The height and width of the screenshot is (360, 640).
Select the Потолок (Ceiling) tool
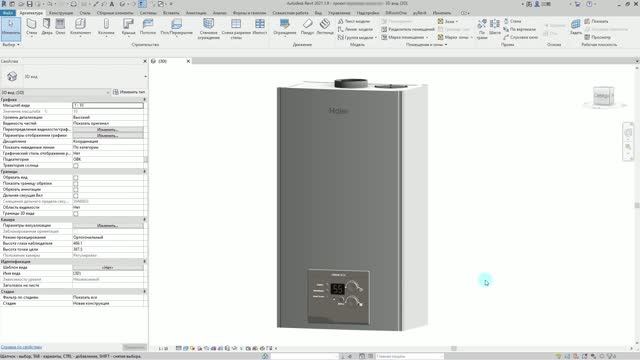tap(148, 27)
